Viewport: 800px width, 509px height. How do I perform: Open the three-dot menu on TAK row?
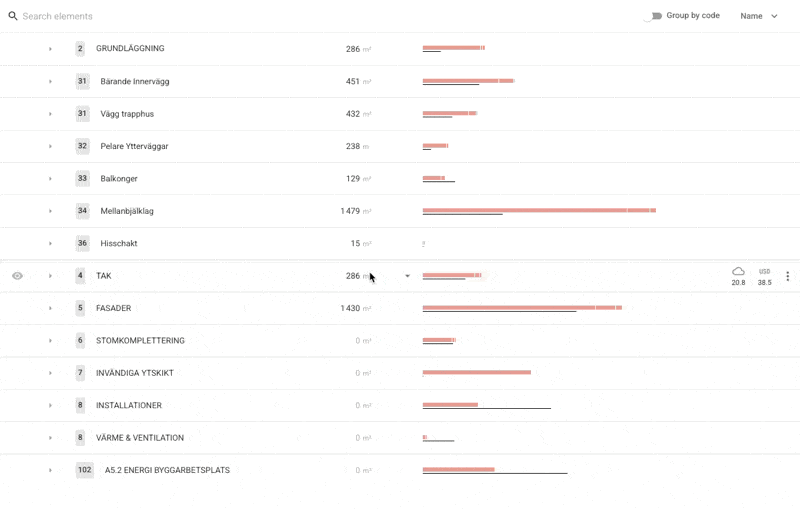787,276
